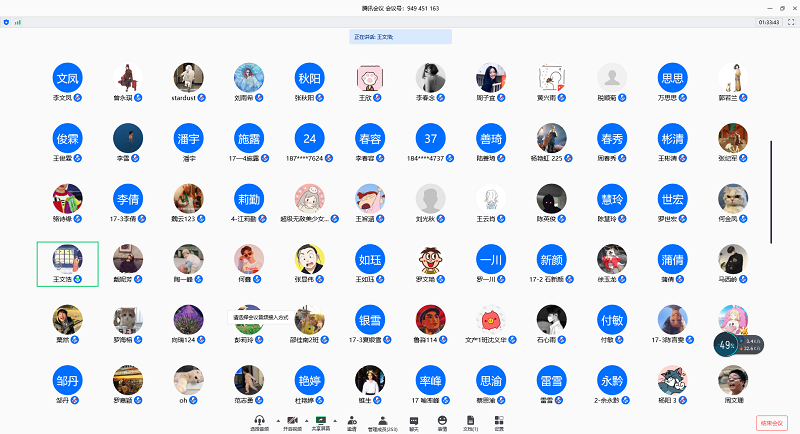Open the chat window icon
The image size is (800, 434).
414,420
